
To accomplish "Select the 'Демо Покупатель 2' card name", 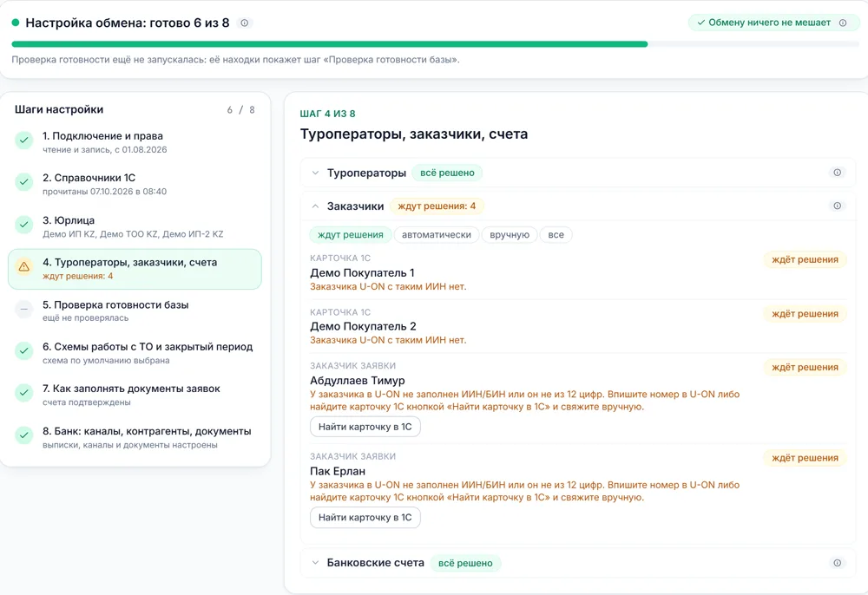I will click(x=363, y=326).
